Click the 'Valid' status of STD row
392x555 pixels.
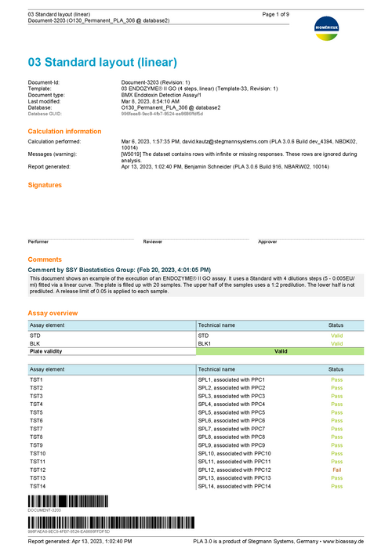coord(337,336)
